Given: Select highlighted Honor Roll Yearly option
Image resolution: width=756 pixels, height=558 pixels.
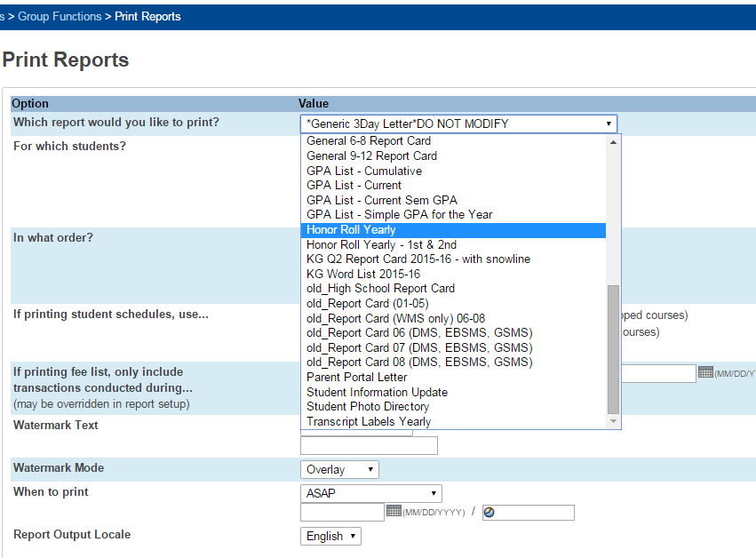Looking at the screenshot, I should click(453, 230).
